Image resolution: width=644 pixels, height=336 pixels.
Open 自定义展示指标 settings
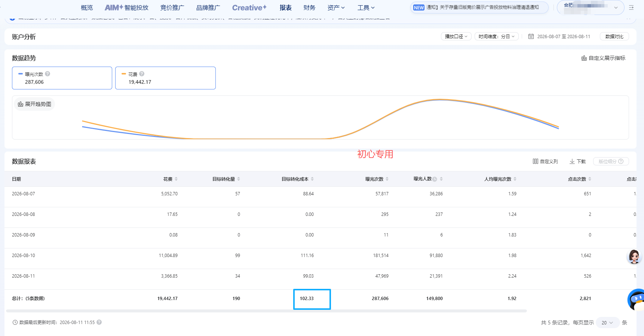(x=603, y=58)
